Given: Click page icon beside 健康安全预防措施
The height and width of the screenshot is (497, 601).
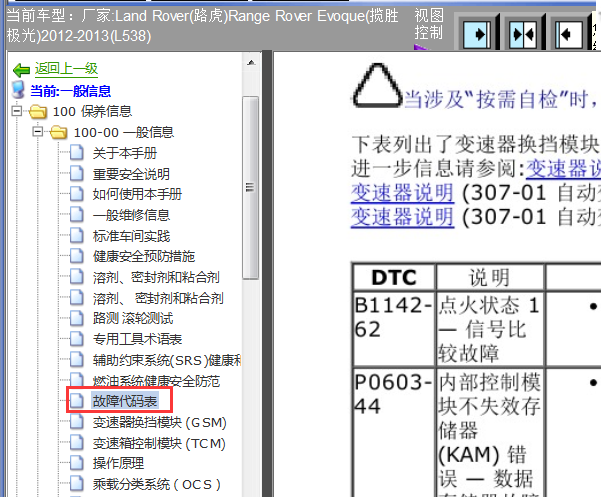Looking at the screenshot, I should [x=77, y=256].
